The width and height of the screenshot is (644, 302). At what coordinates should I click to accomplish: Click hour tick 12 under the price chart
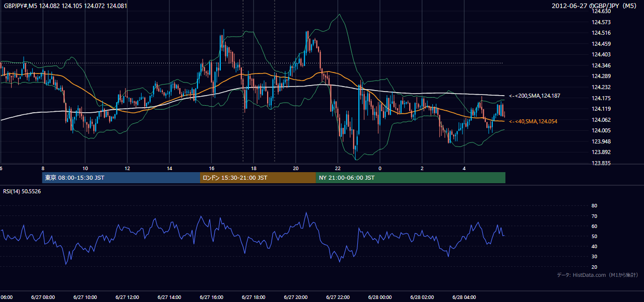pos(127,169)
